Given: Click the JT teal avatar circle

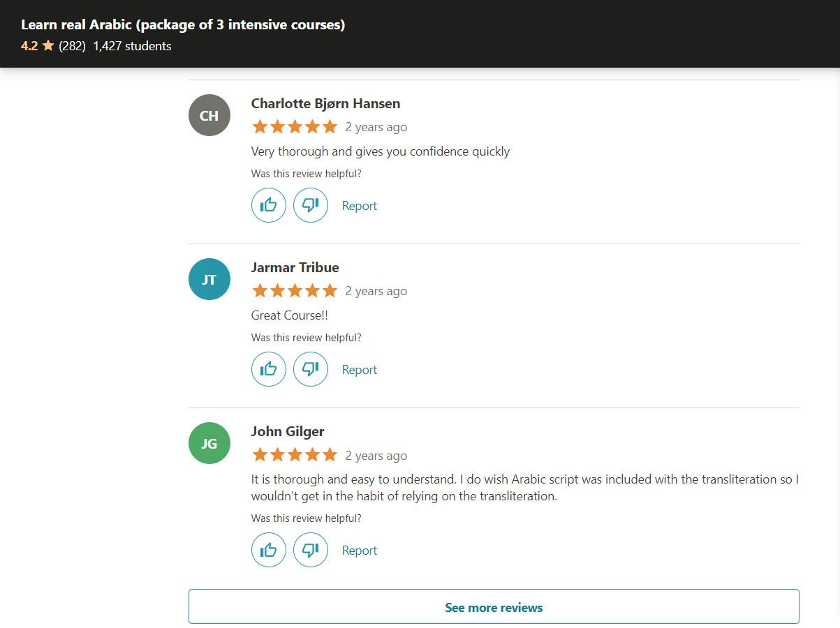Looking at the screenshot, I should (x=209, y=279).
